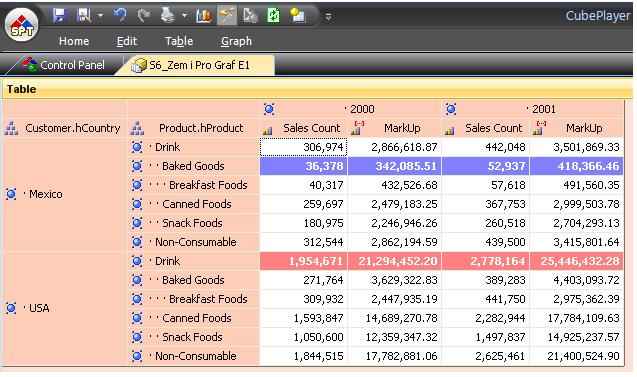The height and width of the screenshot is (377, 637).
Task: Open the bar chart graph icon
Action: 204,16
